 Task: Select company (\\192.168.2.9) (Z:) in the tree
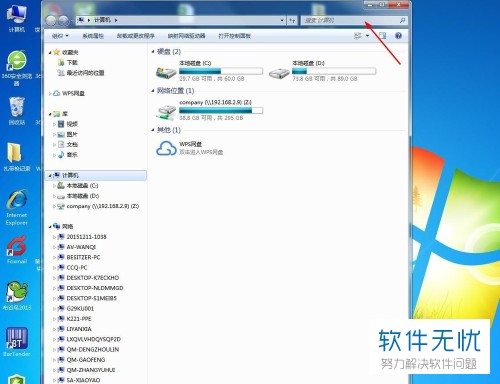click(x=98, y=206)
